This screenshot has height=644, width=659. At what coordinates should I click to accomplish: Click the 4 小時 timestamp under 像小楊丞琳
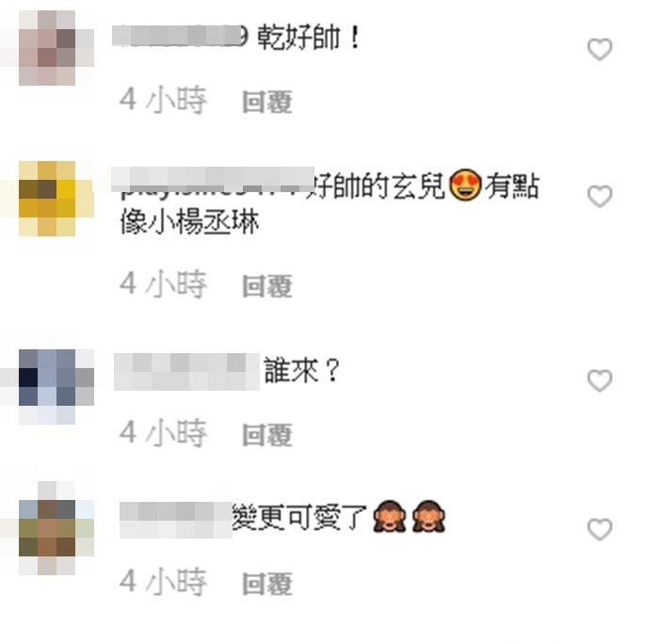164,284
